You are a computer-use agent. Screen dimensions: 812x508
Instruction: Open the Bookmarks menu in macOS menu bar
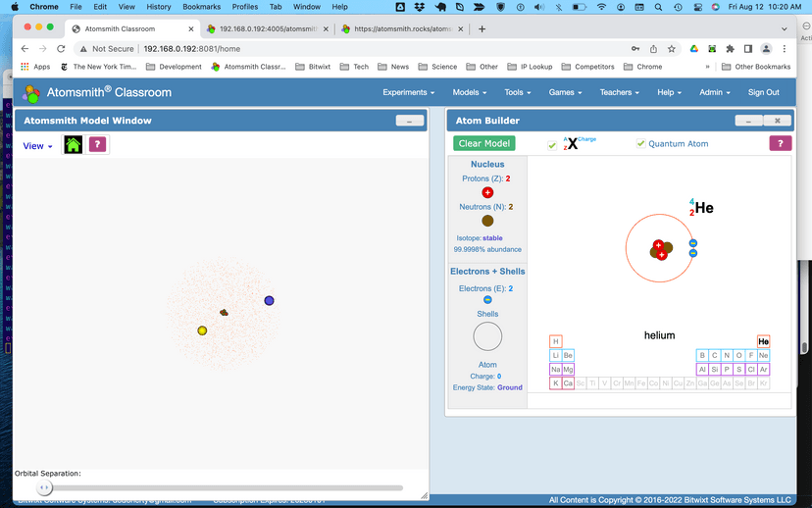tap(201, 7)
